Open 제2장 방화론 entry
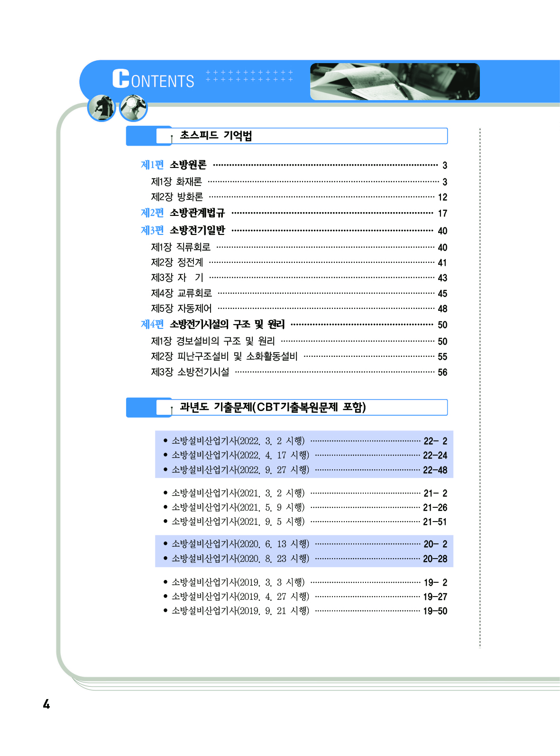Screen dimensions: 560x756 299,197
